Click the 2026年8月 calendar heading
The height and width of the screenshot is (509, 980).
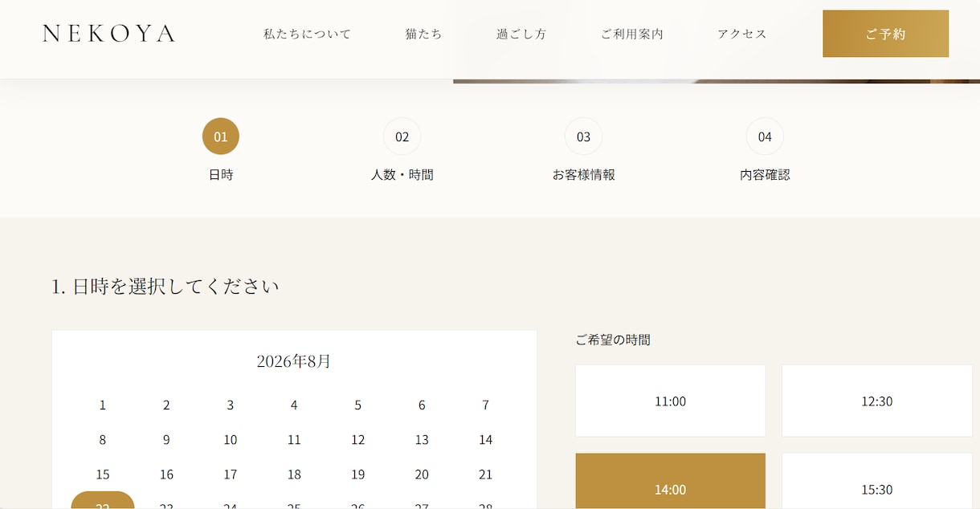pos(294,361)
